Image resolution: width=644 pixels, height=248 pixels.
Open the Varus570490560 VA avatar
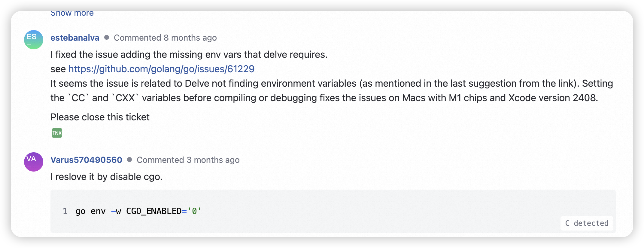click(34, 162)
